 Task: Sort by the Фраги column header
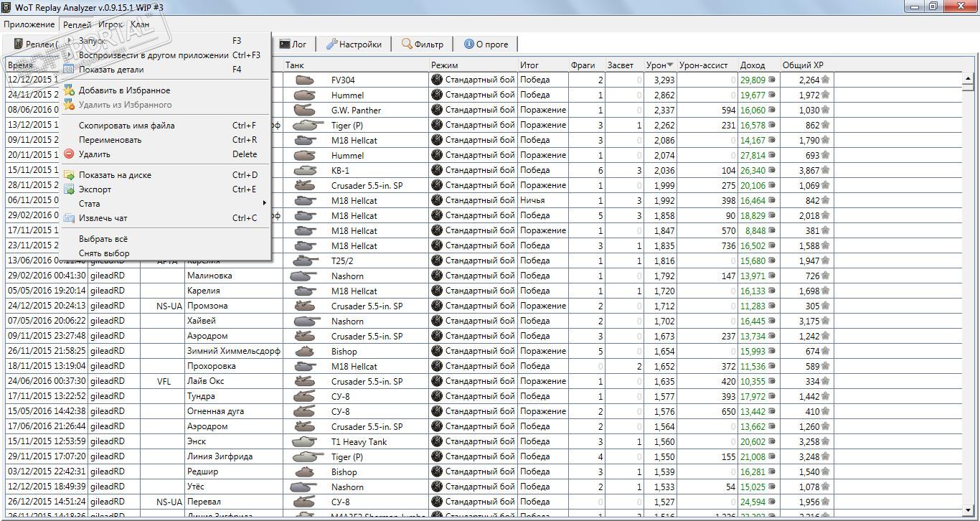click(x=587, y=65)
